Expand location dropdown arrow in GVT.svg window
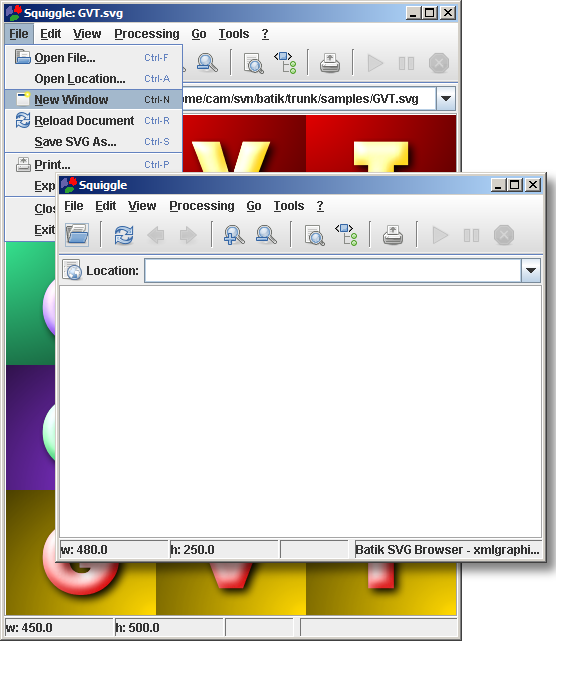The width and height of the screenshot is (580, 698). [446, 98]
